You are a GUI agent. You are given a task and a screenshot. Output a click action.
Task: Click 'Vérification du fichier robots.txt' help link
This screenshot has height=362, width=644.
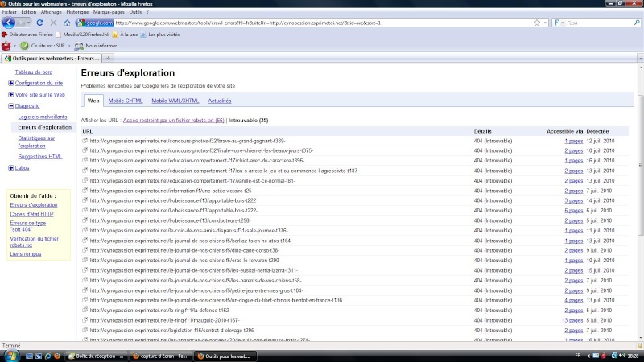[x=34, y=241]
